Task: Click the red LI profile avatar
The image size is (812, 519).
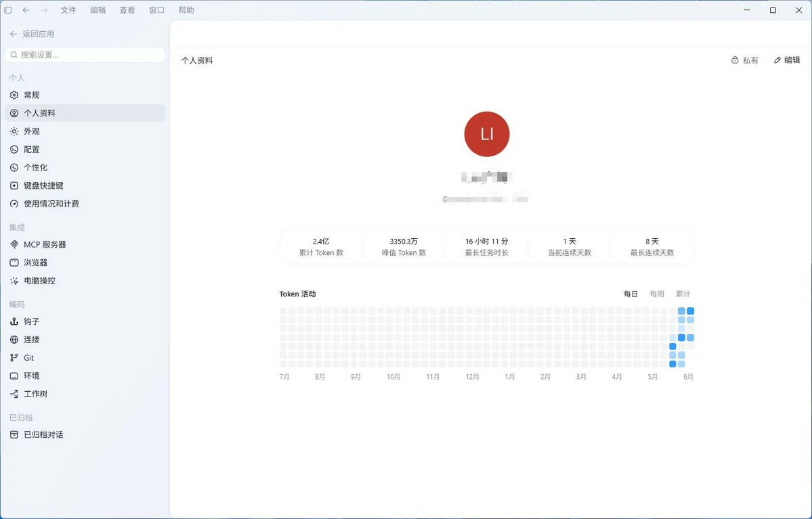Action: [487, 134]
